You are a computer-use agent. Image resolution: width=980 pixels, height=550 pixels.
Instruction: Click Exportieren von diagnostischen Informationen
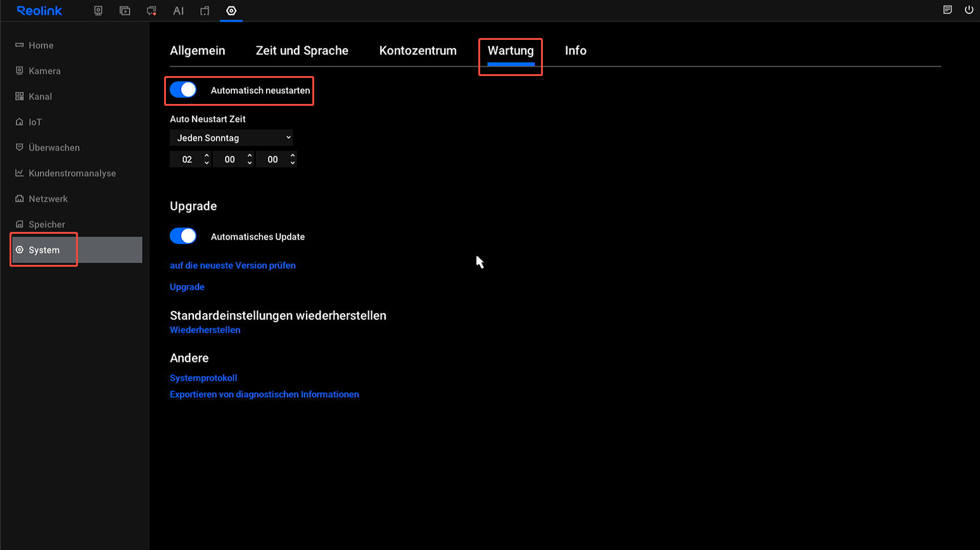pyautogui.click(x=264, y=394)
